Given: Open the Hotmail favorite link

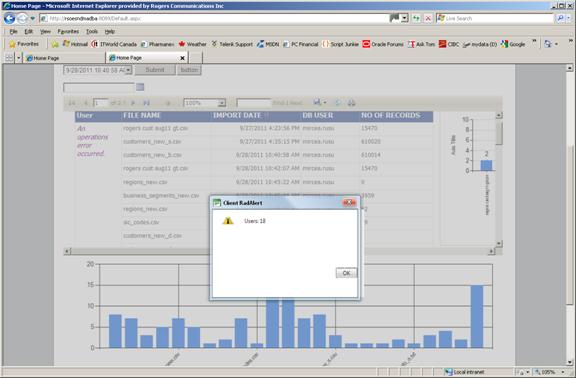Looking at the screenshot, I should click(x=75, y=44).
